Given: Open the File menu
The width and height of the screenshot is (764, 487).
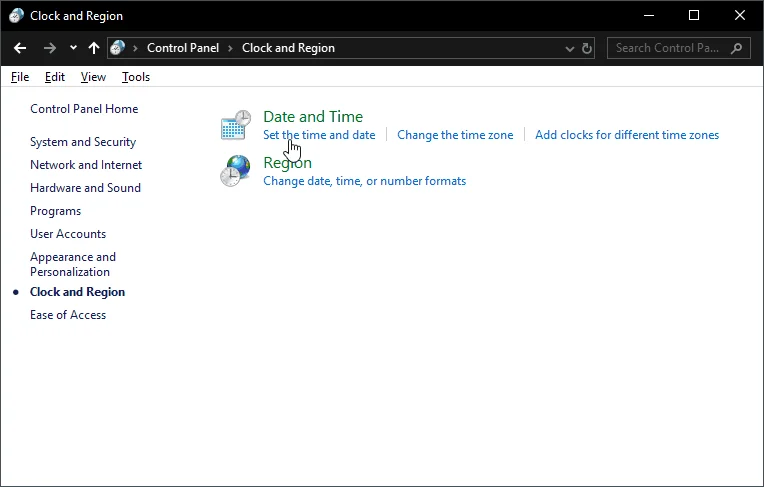Looking at the screenshot, I should (x=20, y=77).
